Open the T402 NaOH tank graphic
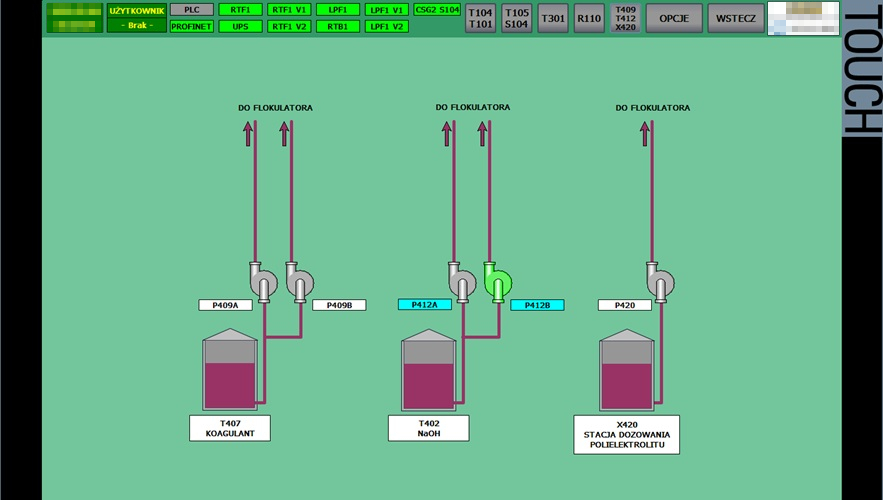Image resolution: width=883 pixels, height=500 pixels. click(429, 370)
